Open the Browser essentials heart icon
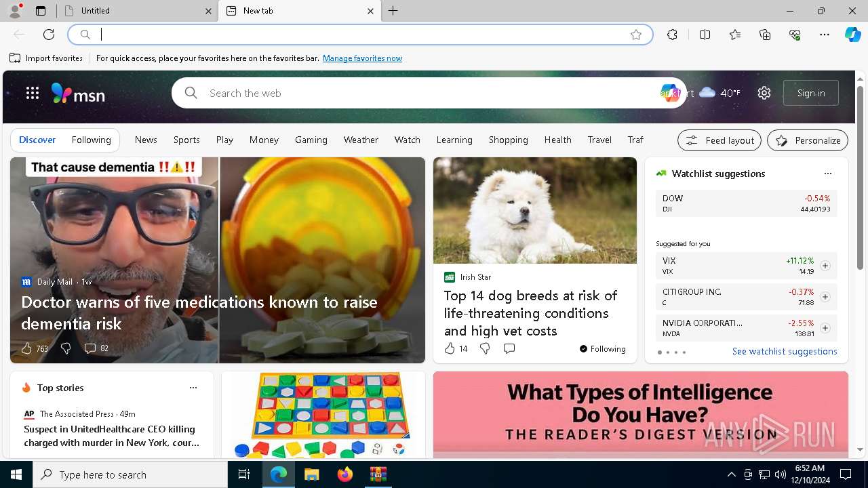 coord(795,35)
